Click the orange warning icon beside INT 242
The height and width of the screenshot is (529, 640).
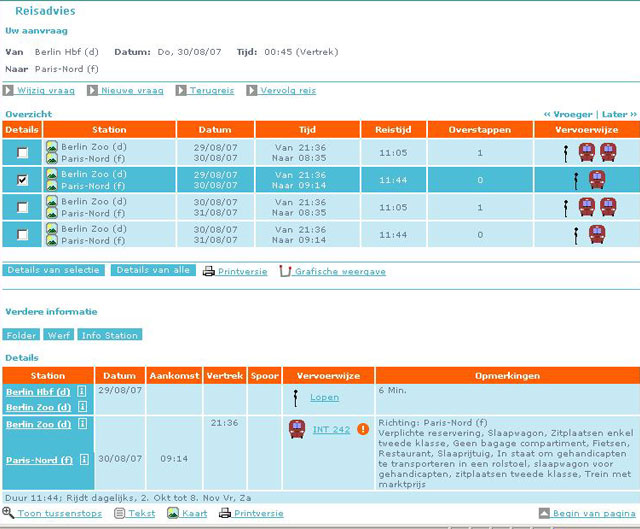(363, 429)
